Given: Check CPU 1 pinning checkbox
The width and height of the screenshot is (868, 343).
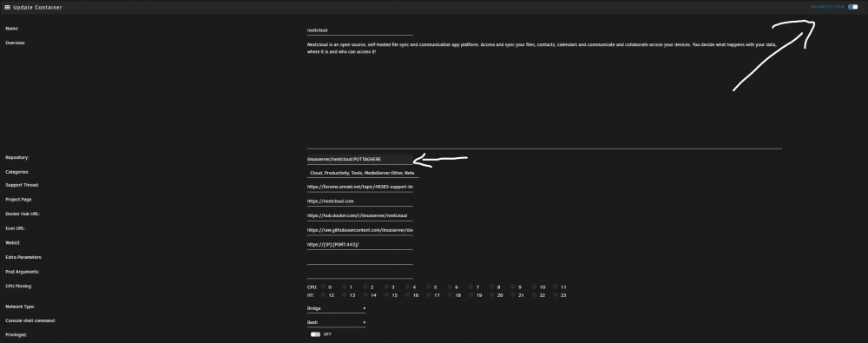Looking at the screenshot, I should [x=344, y=287].
